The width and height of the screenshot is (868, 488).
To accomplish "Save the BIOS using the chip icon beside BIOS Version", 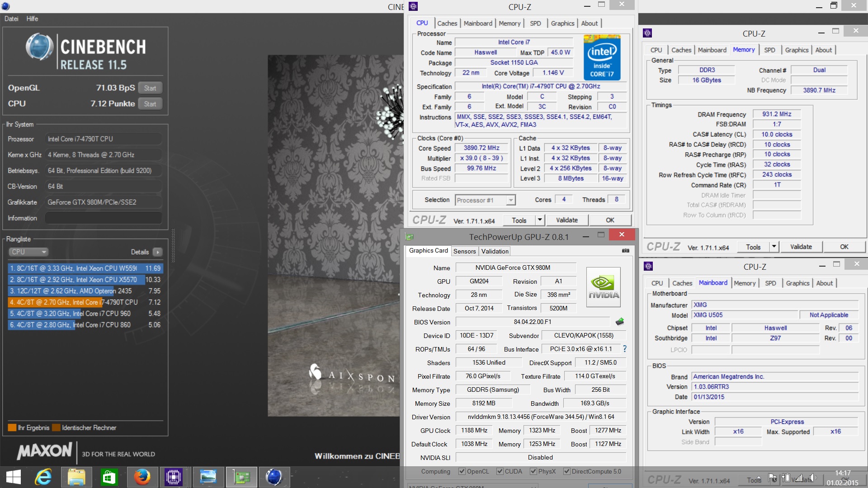I will pyautogui.click(x=620, y=322).
